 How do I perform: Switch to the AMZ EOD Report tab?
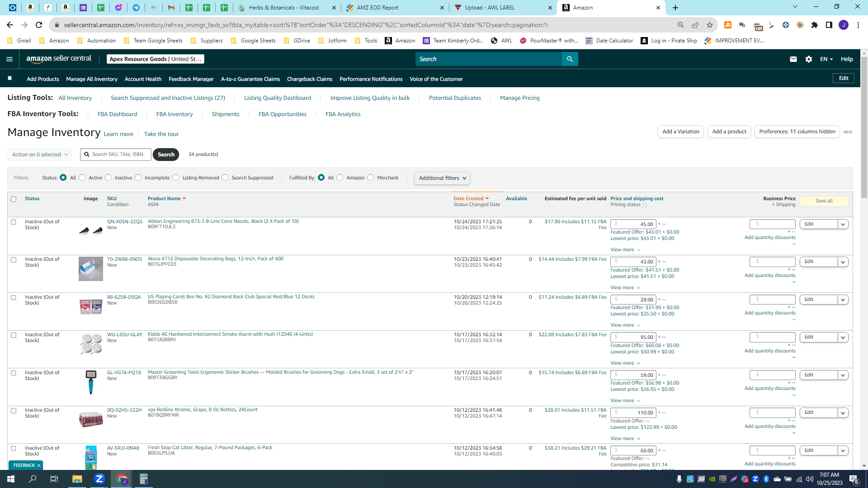coord(395,8)
